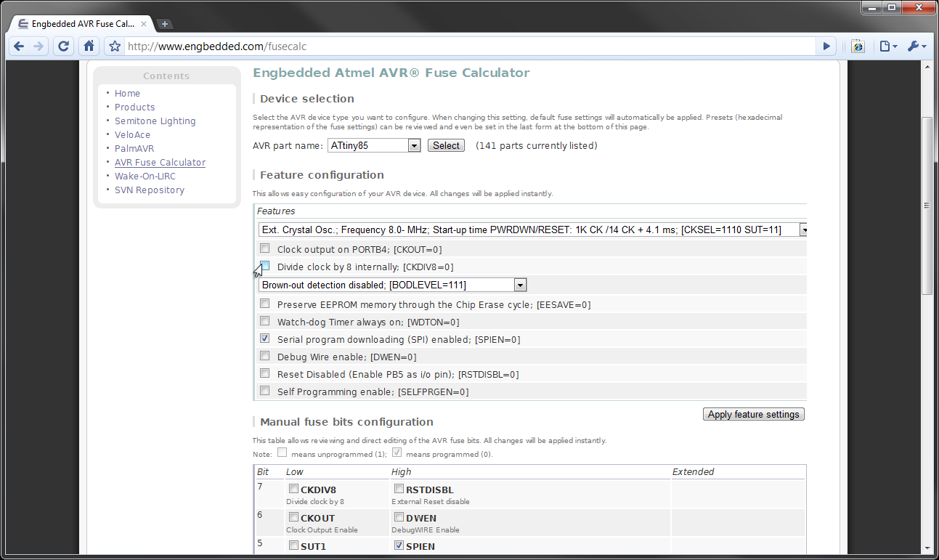Open the Wake-On-LIRC link
The image size is (939, 560).
point(145,176)
